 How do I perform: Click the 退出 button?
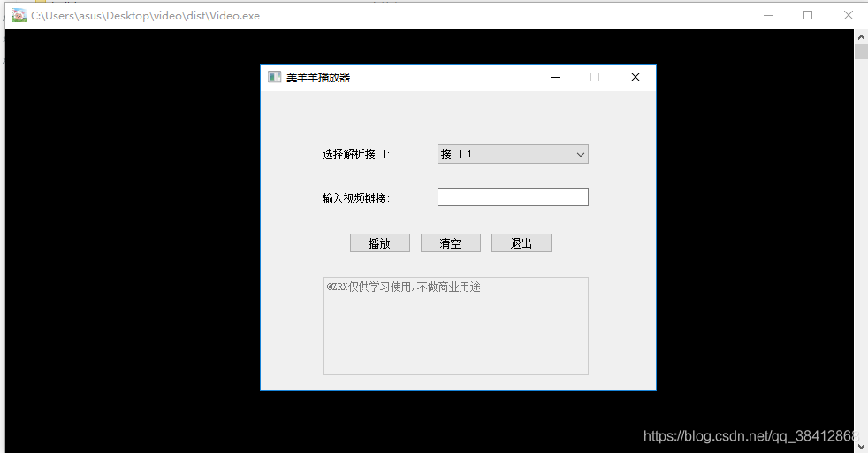[521, 243]
